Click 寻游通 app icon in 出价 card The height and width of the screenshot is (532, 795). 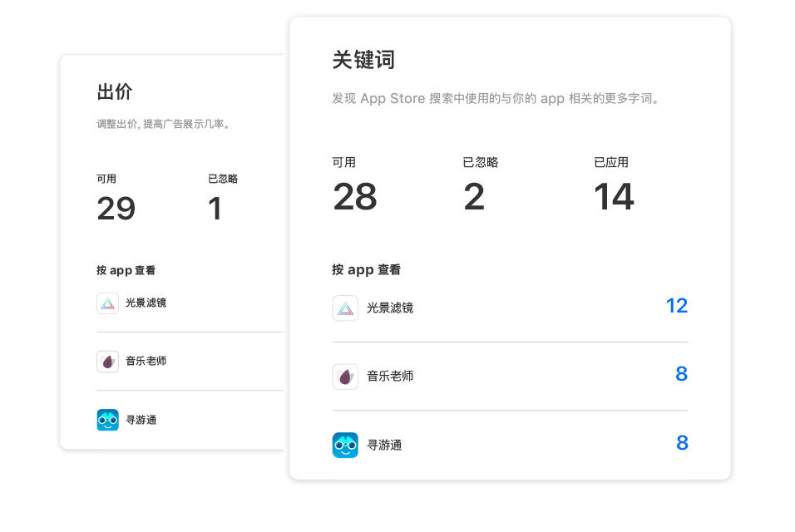pyautogui.click(x=107, y=420)
